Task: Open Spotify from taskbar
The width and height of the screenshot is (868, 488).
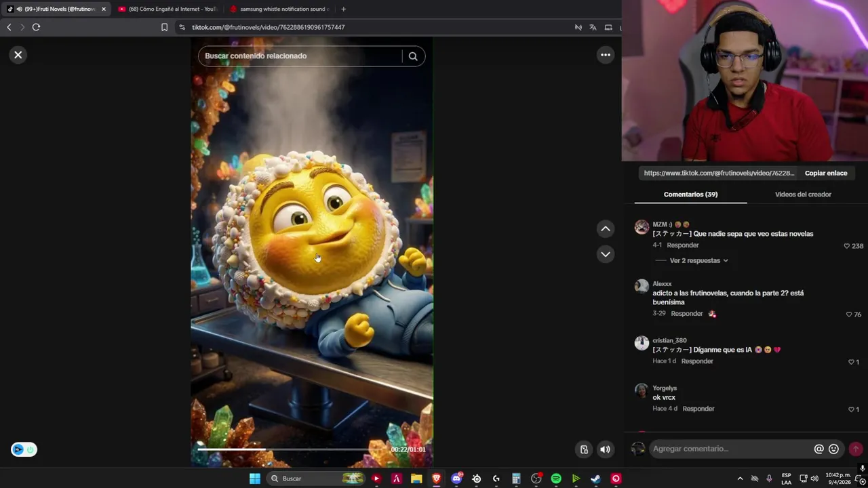Action: 556,479
